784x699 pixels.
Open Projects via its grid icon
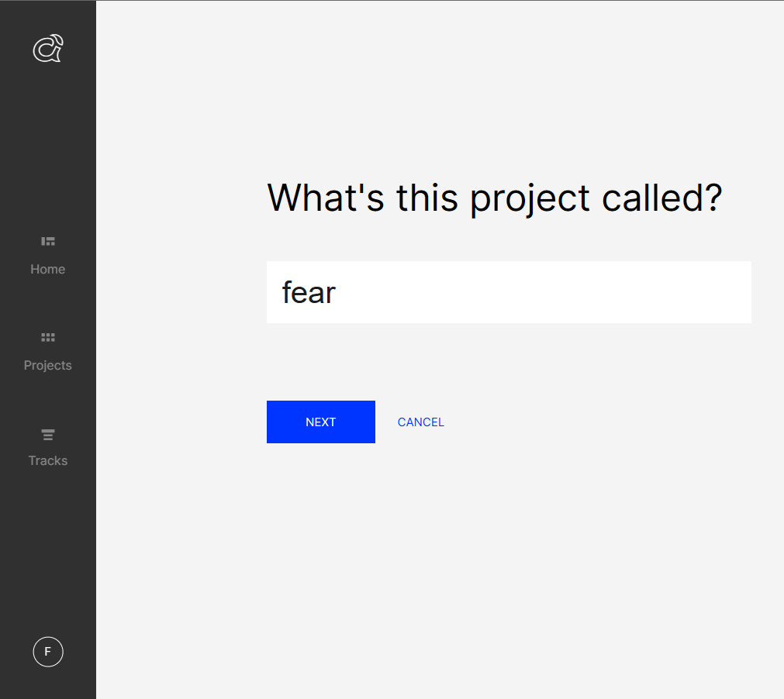(48, 337)
